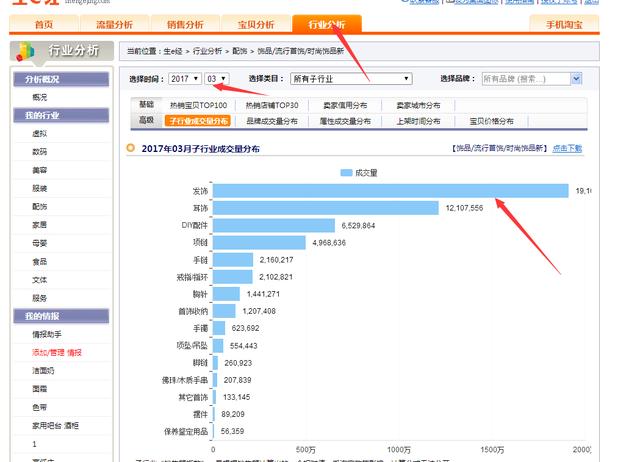Open the month 03 dropdown
This screenshot has width=640, height=462.
(x=216, y=78)
